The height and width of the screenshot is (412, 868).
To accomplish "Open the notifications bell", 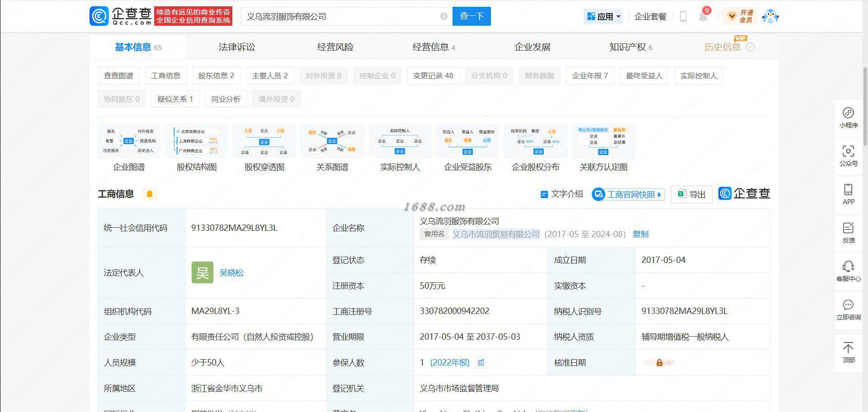I will click(703, 17).
